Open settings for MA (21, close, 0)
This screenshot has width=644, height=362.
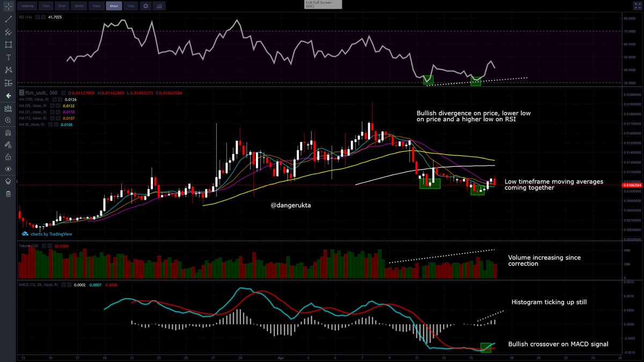click(52, 112)
